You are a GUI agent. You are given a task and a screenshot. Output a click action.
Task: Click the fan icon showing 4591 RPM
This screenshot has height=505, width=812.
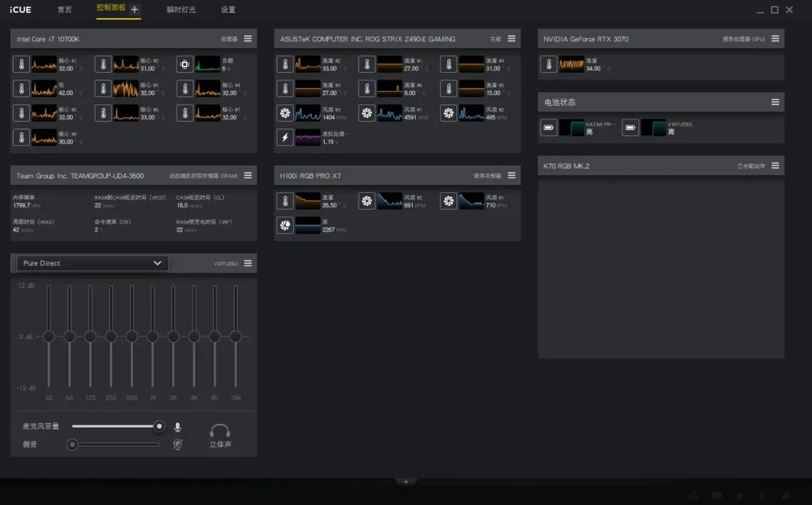[x=367, y=113]
